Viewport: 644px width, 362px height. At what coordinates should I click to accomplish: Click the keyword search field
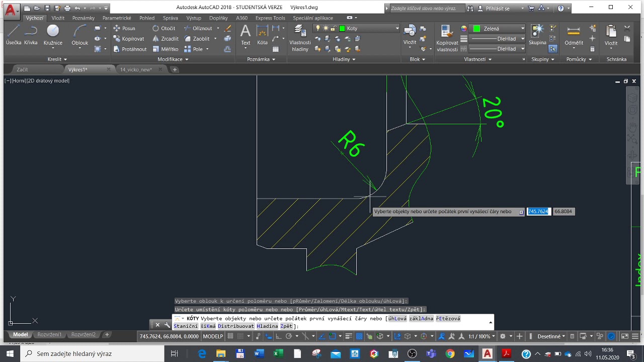click(427, 9)
